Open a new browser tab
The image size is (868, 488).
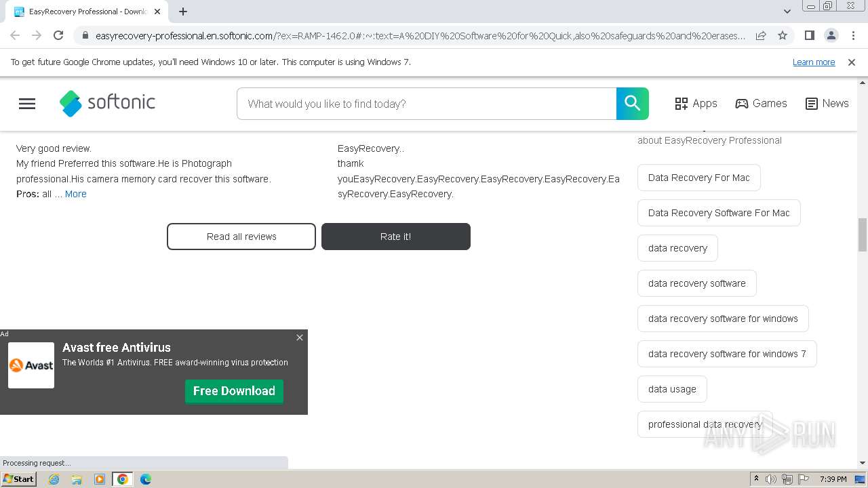183,12
